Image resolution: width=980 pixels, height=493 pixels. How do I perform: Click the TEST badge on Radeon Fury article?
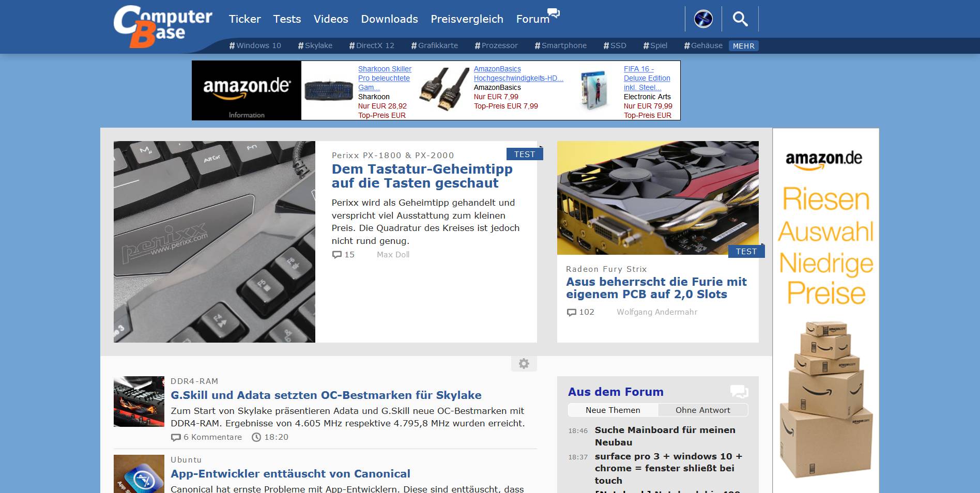point(746,251)
